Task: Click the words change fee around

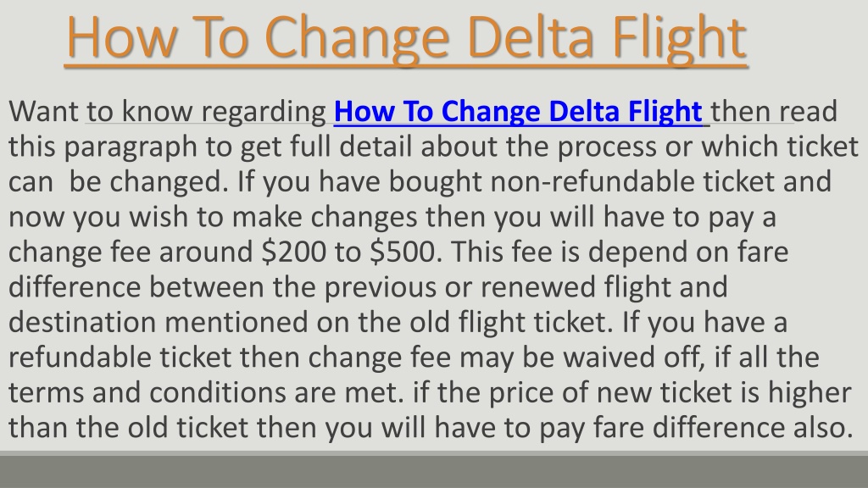Action: (x=131, y=252)
